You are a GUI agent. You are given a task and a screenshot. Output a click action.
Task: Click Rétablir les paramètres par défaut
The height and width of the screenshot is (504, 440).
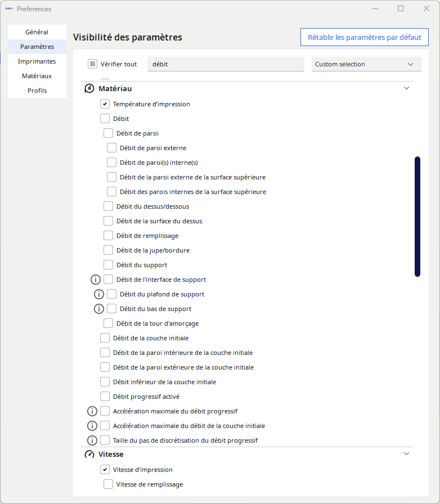(x=364, y=38)
